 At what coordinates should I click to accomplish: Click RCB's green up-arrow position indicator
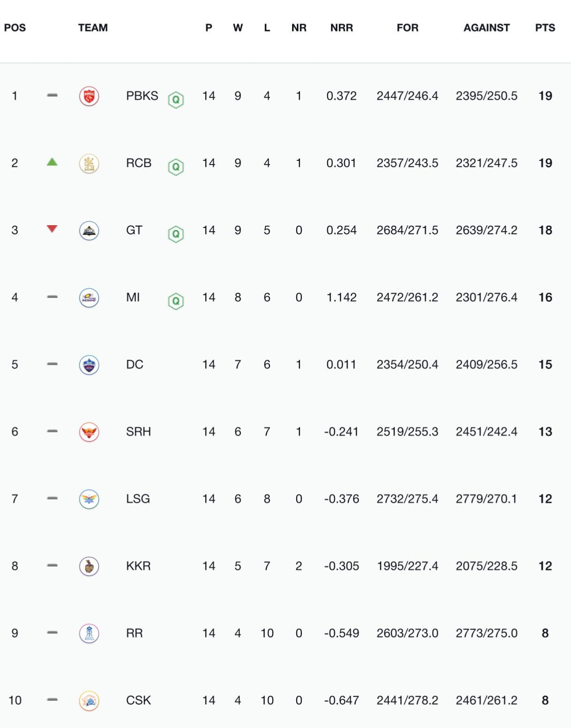pyautogui.click(x=52, y=162)
